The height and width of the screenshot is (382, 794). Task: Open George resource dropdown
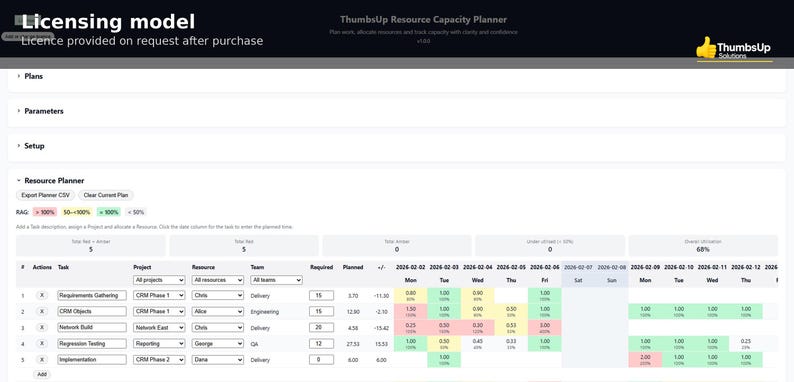coord(218,343)
